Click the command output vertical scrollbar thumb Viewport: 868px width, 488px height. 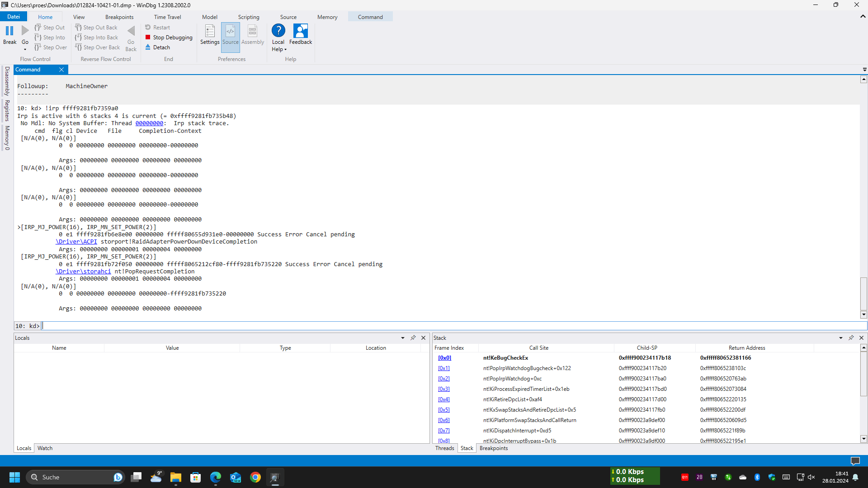(863, 294)
